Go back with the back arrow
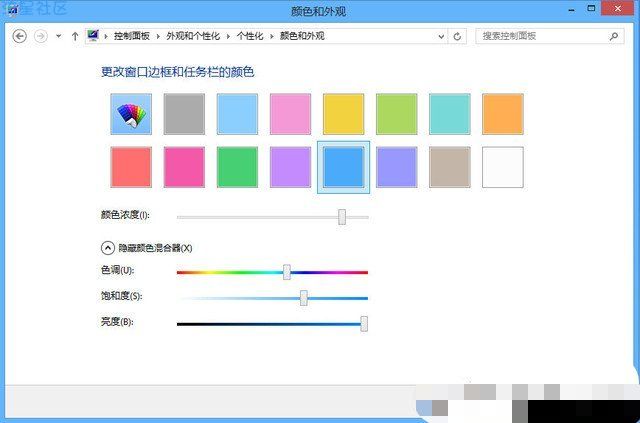This screenshot has height=423, width=640. coord(20,36)
